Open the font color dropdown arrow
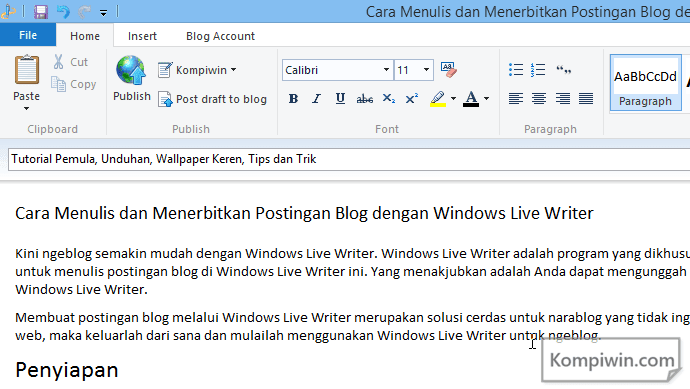 point(486,99)
